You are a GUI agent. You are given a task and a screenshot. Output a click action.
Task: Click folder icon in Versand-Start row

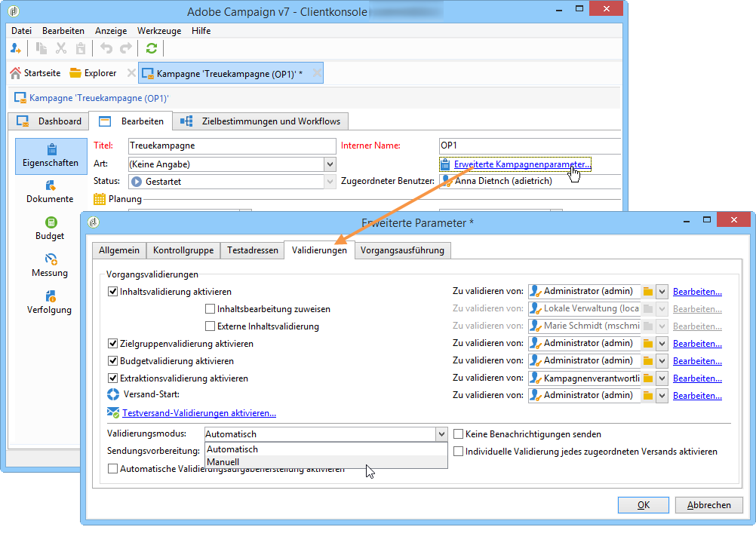click(648, 396)
